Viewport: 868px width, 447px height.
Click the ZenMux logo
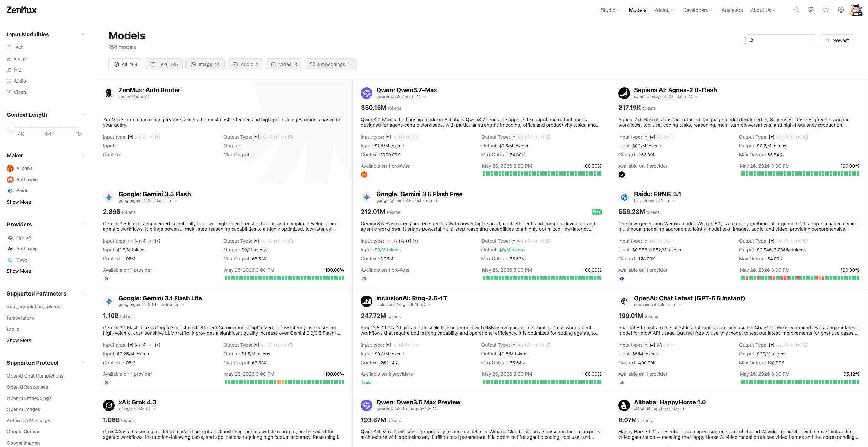(x=22, y=10)
